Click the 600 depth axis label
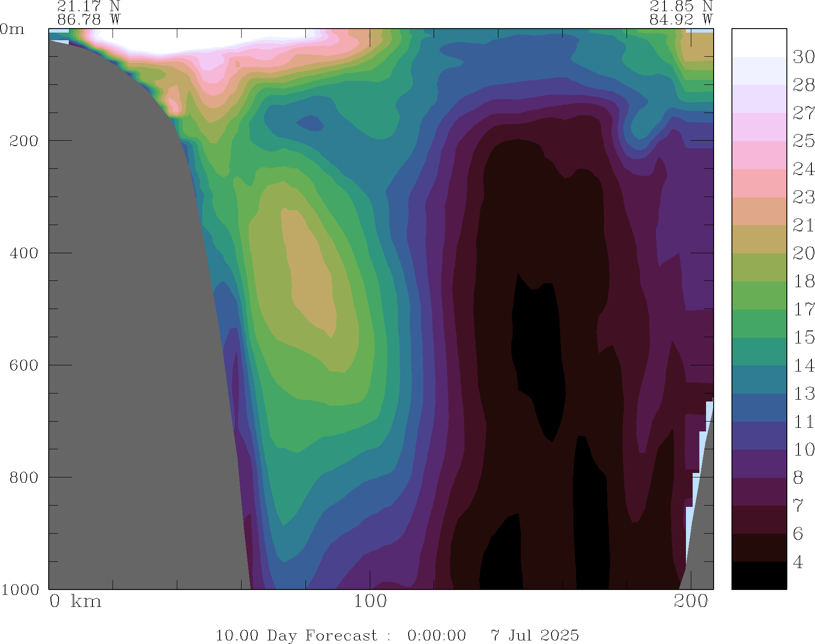The width and height of the screenshot is (815, 644). [24, 365]
